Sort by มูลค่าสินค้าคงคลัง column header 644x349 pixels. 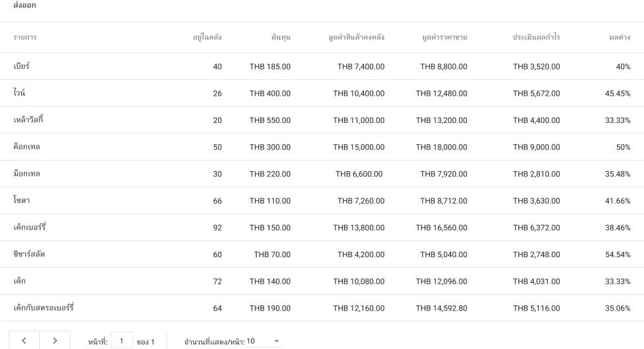[356, 37]
